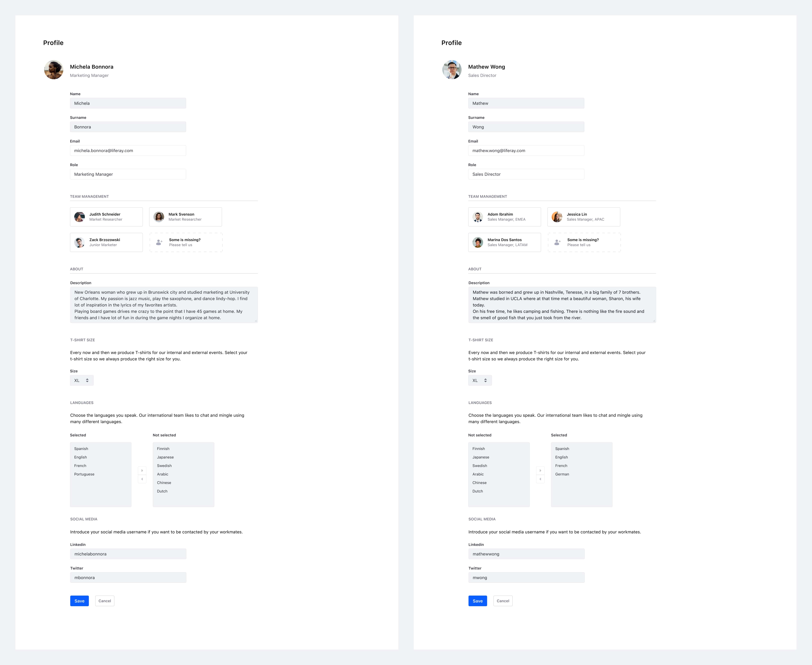Save Michela Bonnora's profile
Image resolution: width=812 pixels, height=665 pixels.
pos(79,601)
